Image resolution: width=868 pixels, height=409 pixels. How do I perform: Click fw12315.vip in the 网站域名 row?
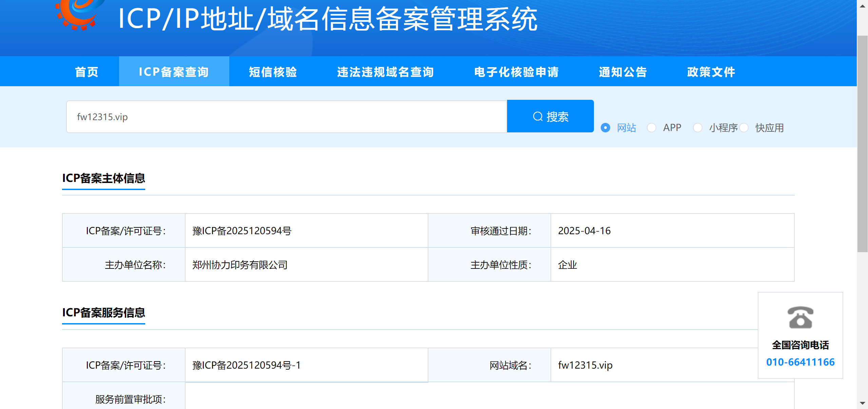point(585,365)
